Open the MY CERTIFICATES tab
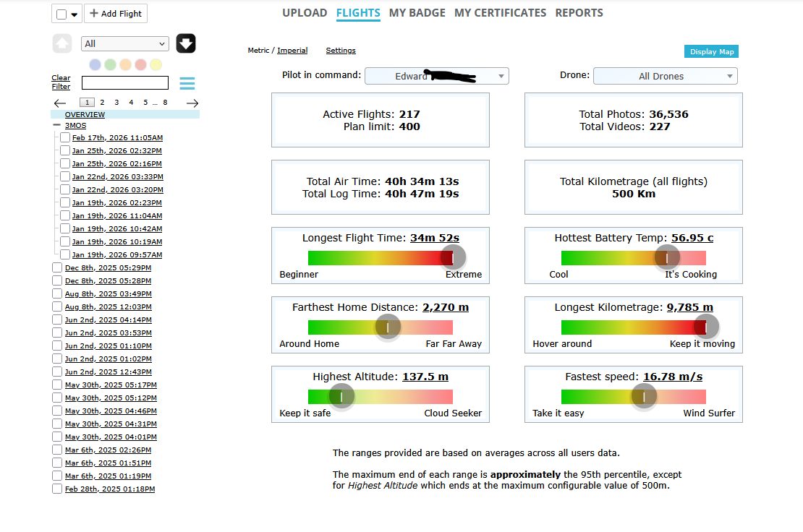 pyautogui.click(x=500, y=13)
